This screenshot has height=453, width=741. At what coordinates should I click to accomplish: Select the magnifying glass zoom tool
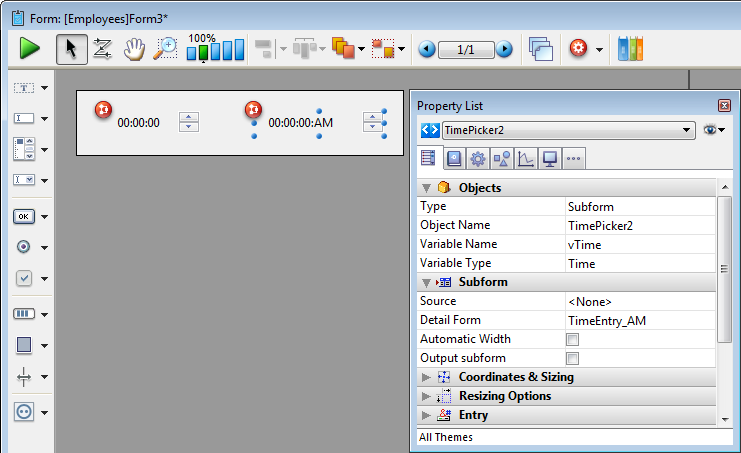(165, 48)
